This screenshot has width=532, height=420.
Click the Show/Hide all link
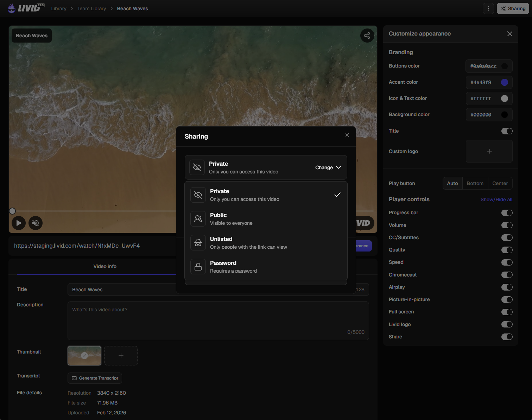point(496,199)
